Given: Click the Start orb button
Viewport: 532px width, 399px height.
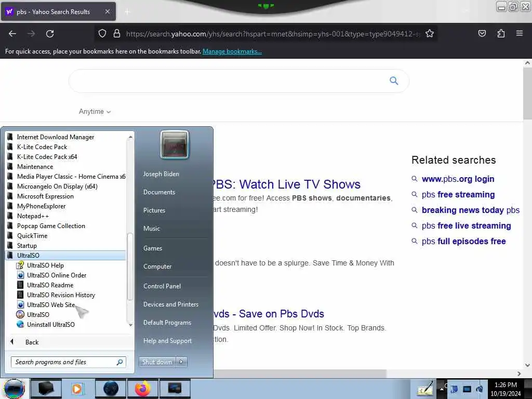Looking at the screenshot, I should click(x=14, y=389).
